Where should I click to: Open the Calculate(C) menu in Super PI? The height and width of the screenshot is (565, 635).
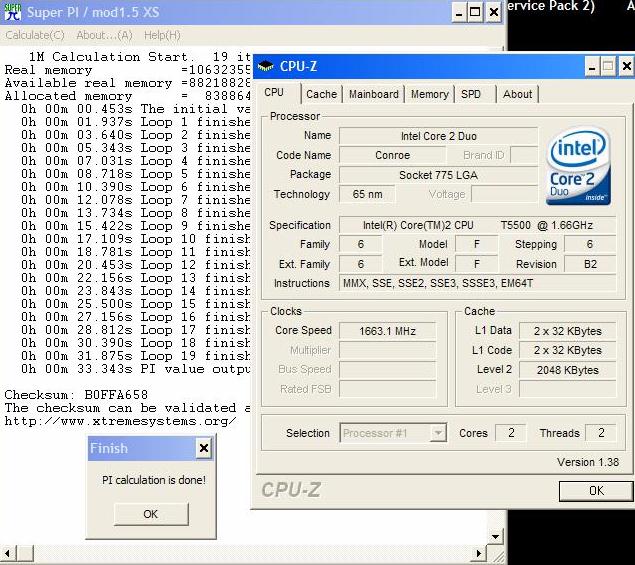pos(35,35)
